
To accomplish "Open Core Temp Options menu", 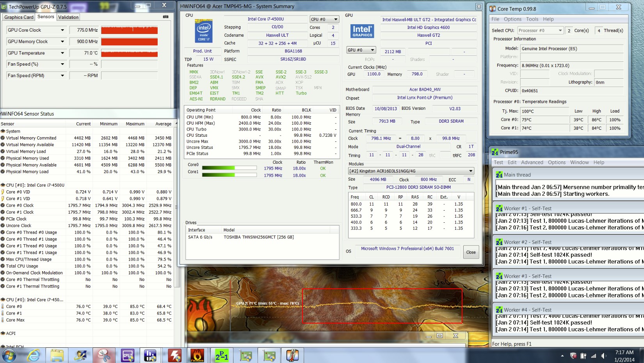I will pos(512,19).
